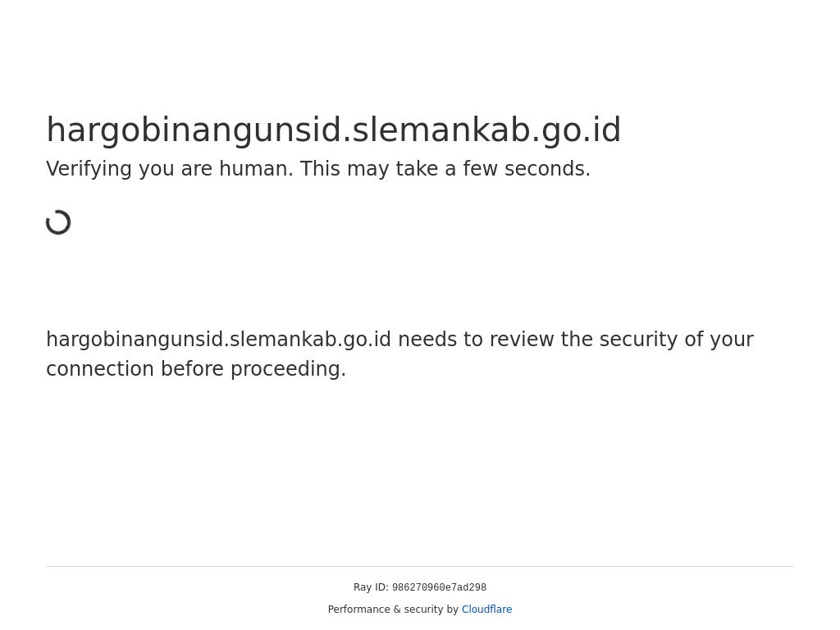The height and width of the screenshot is (630, 840).
Task: Click the "Performance & security by" text
Action: pyautogui.click(x=393, y=609)
